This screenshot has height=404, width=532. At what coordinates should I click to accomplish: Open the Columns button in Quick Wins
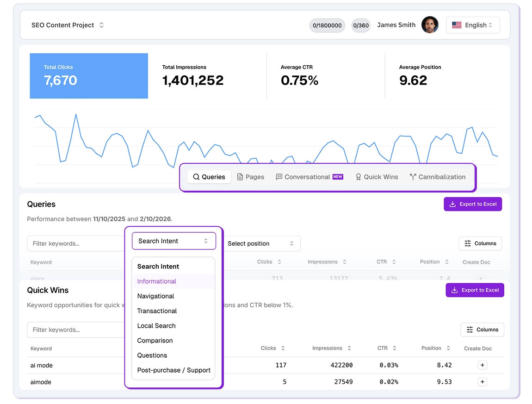[482, 329]
